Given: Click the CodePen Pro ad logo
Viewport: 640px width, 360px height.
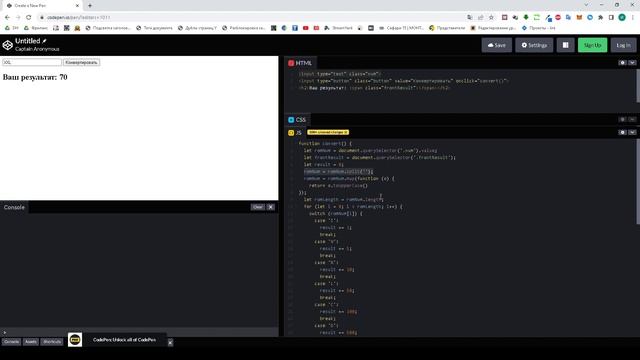Looking at the screenshot, I should [x=75, y=339].
